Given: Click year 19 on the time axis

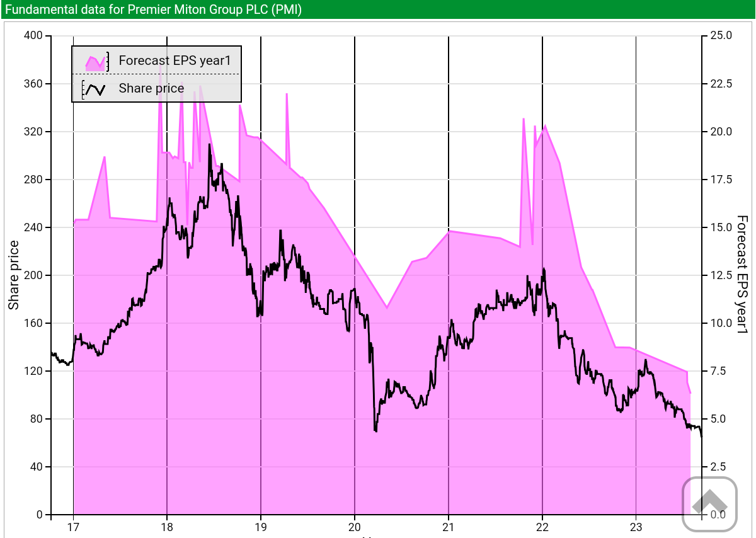Looking at the screenshot, I should point(261,527).
